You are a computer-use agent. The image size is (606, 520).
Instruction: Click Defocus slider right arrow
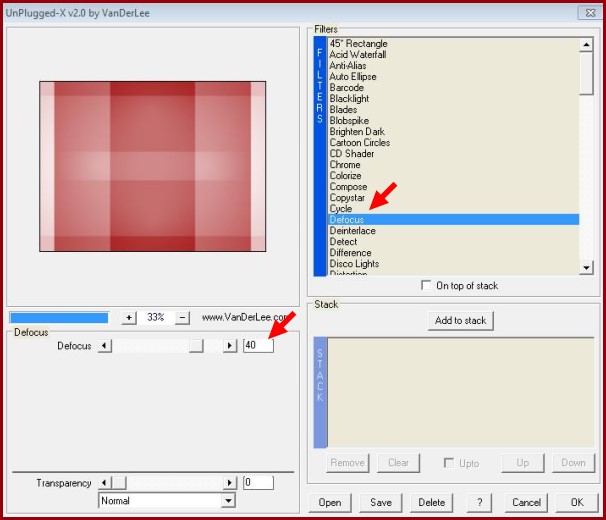(230, 346)
